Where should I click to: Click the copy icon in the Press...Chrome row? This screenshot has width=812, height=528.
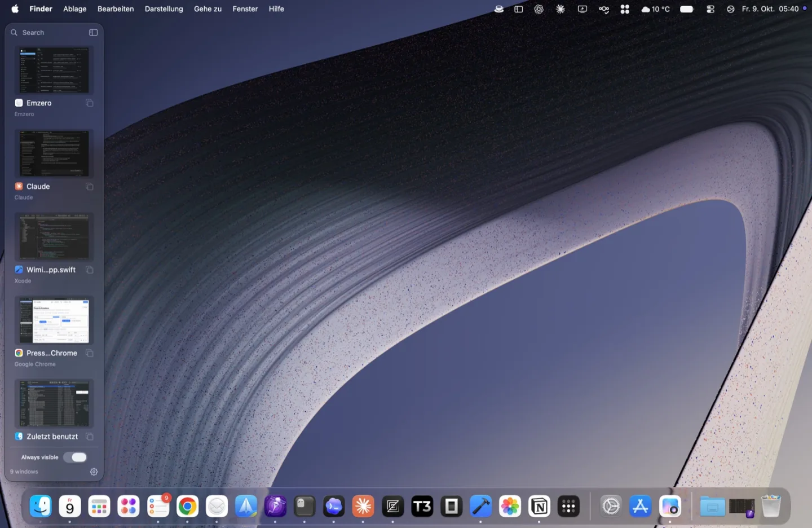point(90,353)
